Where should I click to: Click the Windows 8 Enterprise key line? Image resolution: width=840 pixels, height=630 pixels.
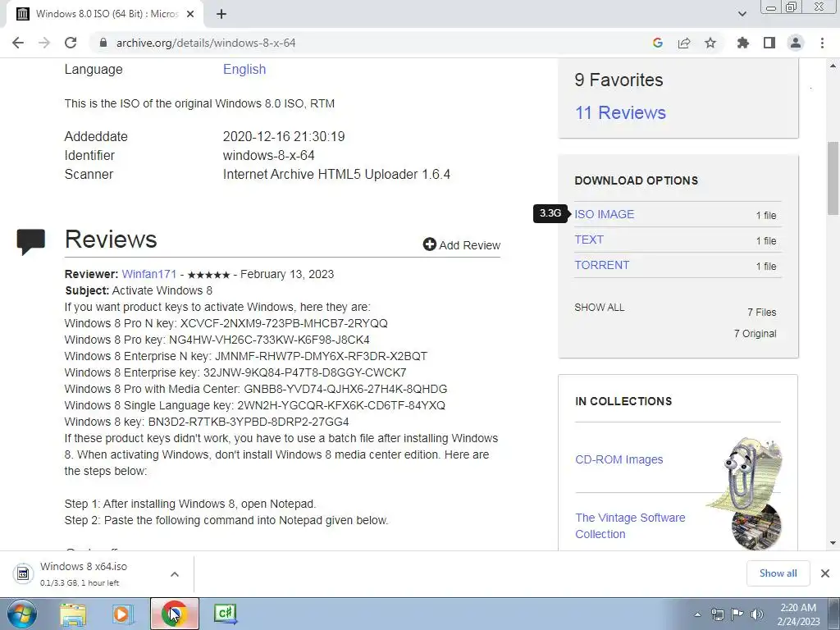click(235, 373)
